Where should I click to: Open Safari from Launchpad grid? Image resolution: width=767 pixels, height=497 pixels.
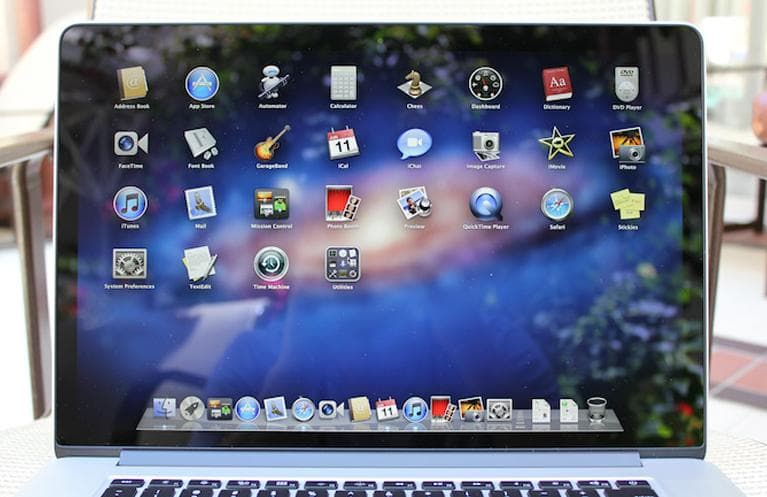(x=557, y=204)
